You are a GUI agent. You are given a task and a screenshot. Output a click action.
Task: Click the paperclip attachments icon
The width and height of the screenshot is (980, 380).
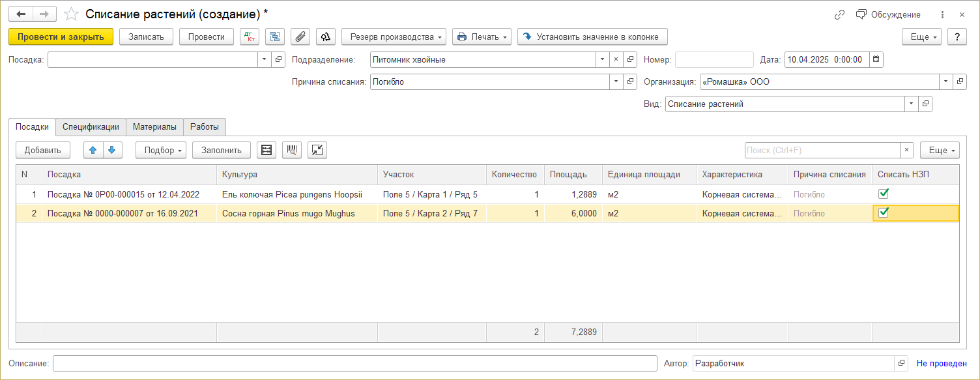point(300,37)
